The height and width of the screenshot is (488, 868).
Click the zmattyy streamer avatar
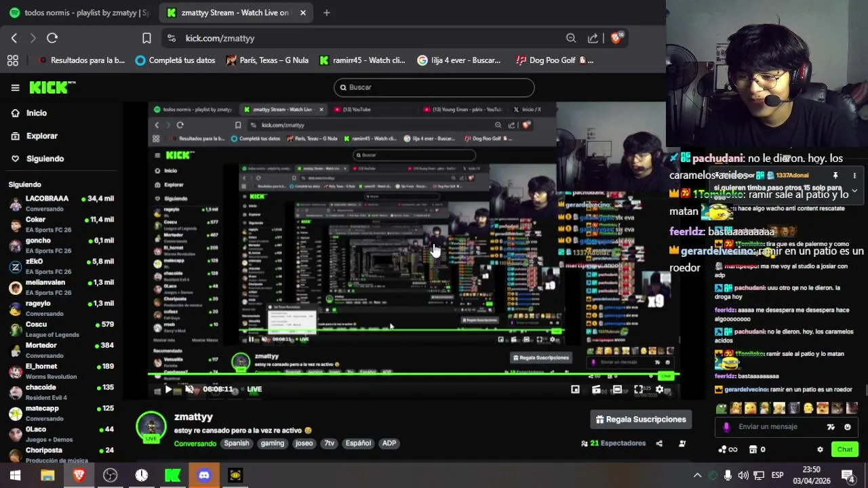click(151, 427)
